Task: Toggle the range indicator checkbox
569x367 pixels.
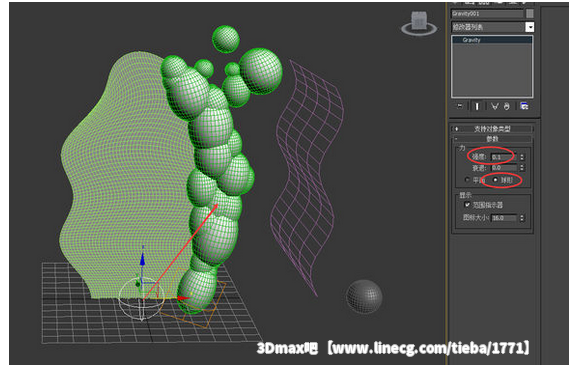Action: pyautogui.click(x=467, y=205)
